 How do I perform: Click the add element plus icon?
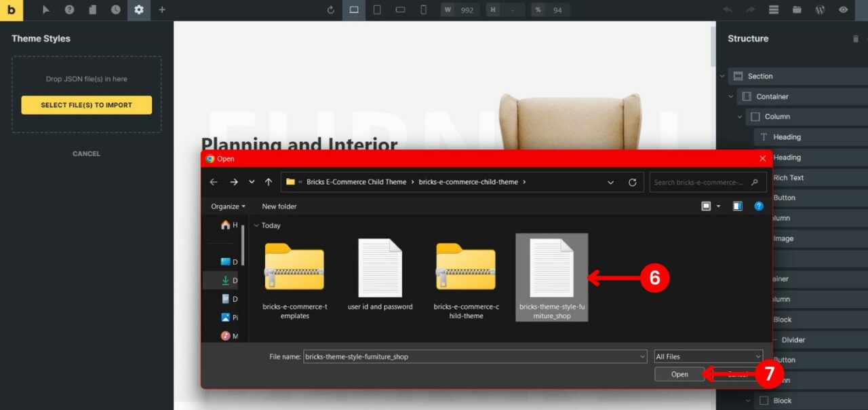click(161, 10)
